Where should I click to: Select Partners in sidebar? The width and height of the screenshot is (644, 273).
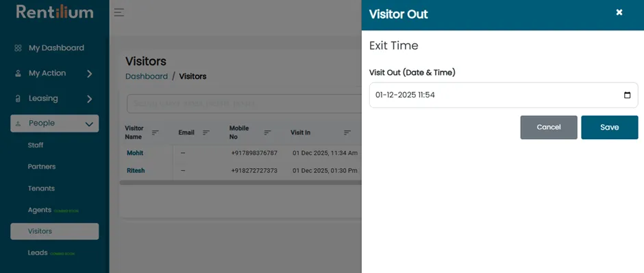(x=42, y=167)
